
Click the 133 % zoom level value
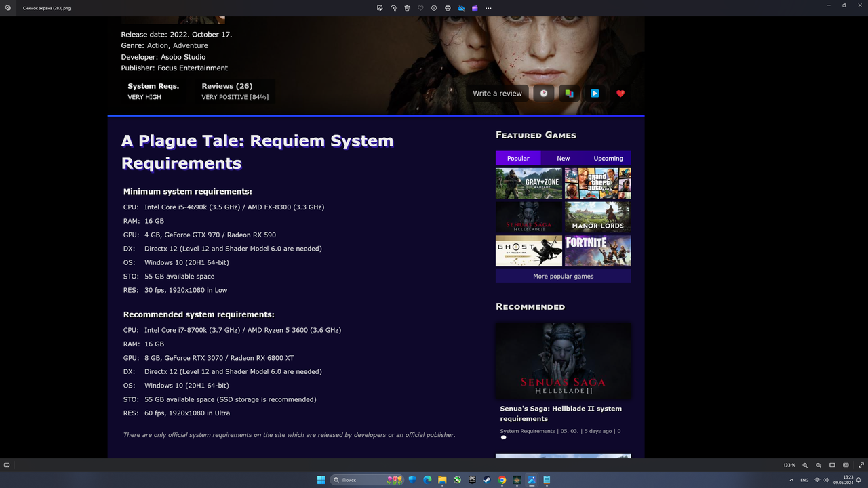[789, 465]
